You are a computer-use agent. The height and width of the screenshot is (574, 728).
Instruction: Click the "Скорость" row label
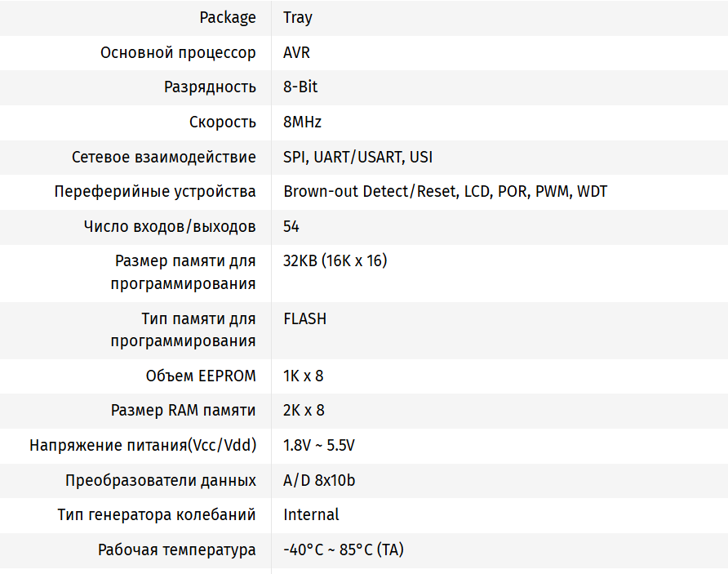pos(222,122)
